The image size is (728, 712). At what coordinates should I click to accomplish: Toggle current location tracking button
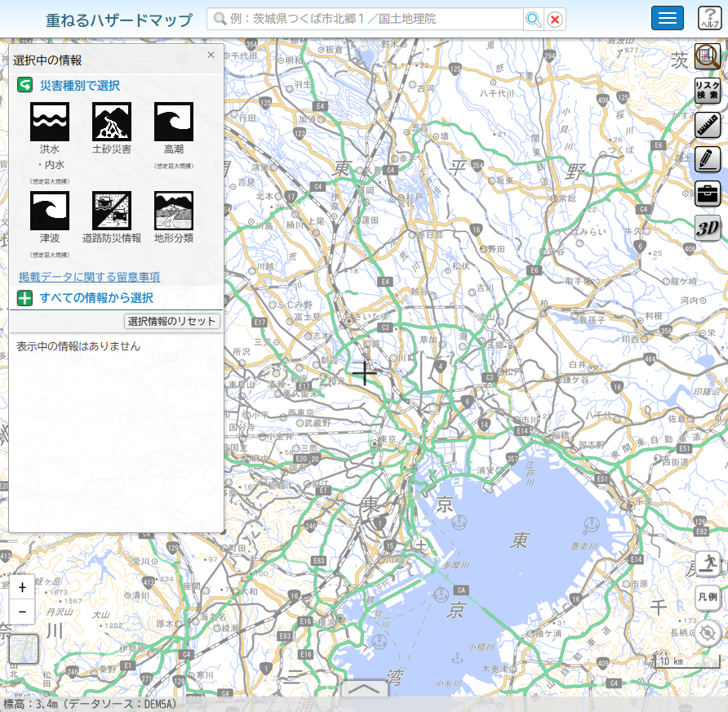708,633
